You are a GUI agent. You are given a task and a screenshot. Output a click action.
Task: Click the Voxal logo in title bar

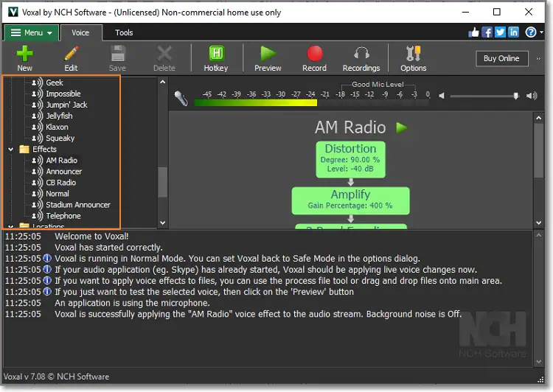pyautogui.click(x=13, y=12)
